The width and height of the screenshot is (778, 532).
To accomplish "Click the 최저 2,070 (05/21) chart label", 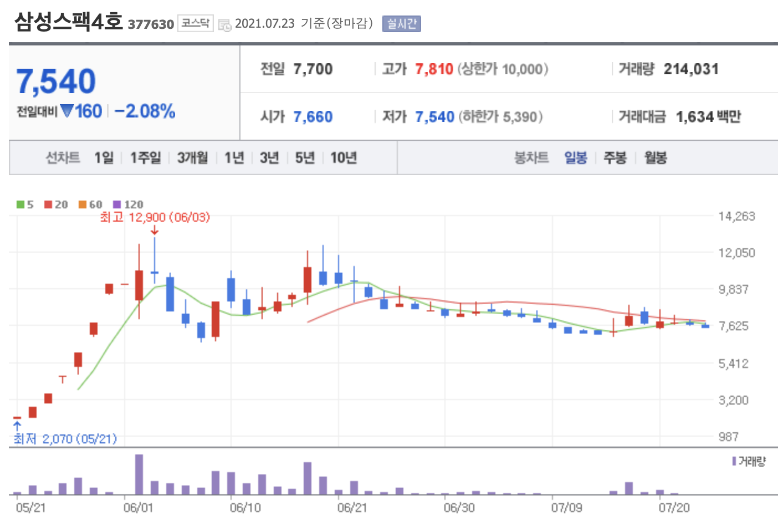I will (x=65, y=439).
